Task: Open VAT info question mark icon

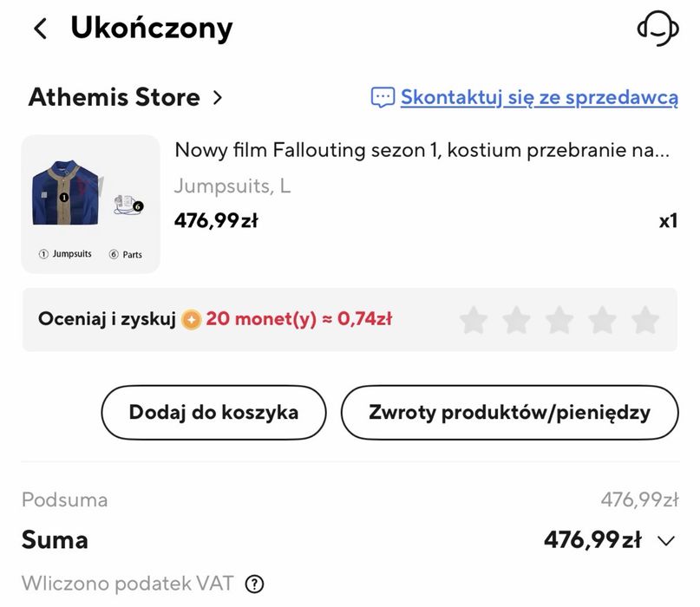Action: 254,584
